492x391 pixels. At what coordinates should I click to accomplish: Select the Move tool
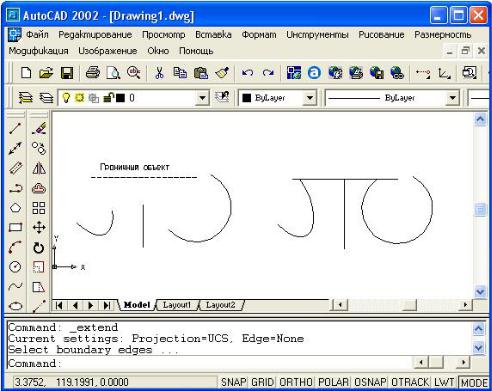(39, 228)
